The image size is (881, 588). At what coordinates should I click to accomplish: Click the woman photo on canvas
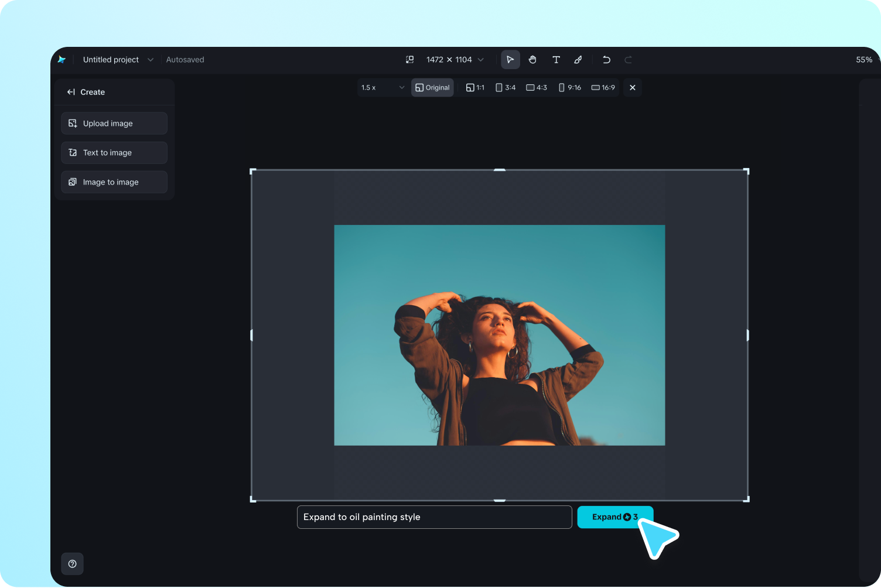coord(500,335)
